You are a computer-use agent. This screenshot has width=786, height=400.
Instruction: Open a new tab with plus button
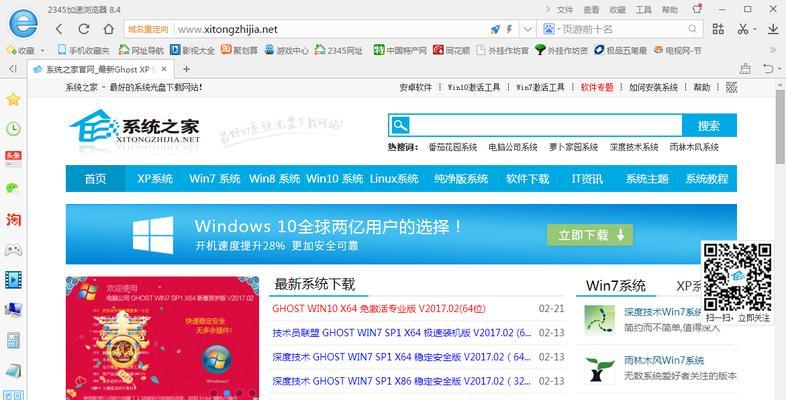[x=186, y=69]
